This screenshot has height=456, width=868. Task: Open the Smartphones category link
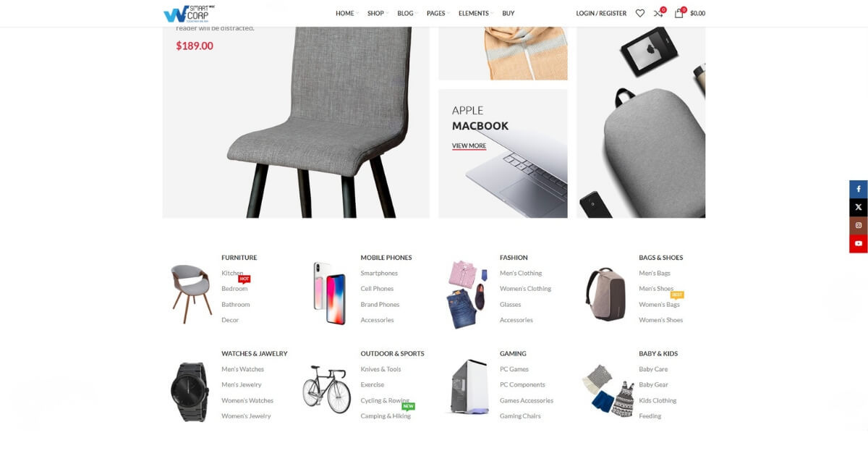tap(379, 273)
